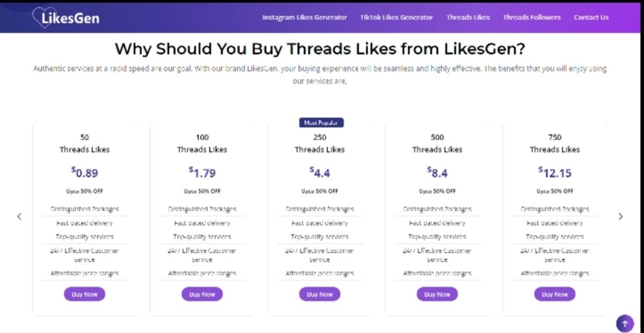This screenshot has height=333, width=644.
Task: Go to Threads Likes page
Action: pos(468,17)
